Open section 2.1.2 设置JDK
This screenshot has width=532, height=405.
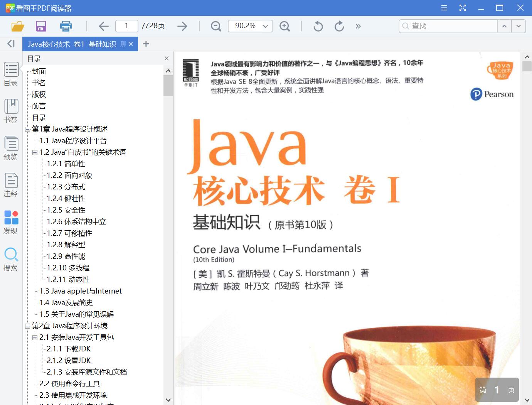(69, 361)
